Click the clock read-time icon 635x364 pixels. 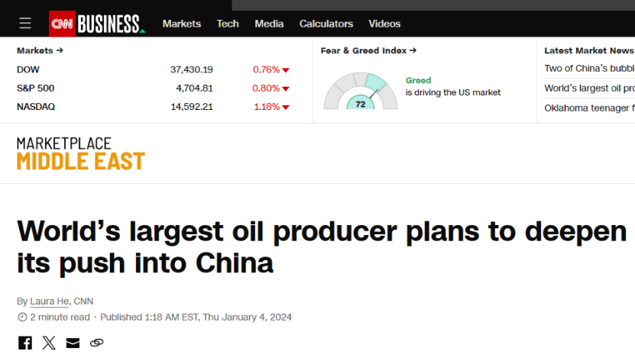(22, 317)
